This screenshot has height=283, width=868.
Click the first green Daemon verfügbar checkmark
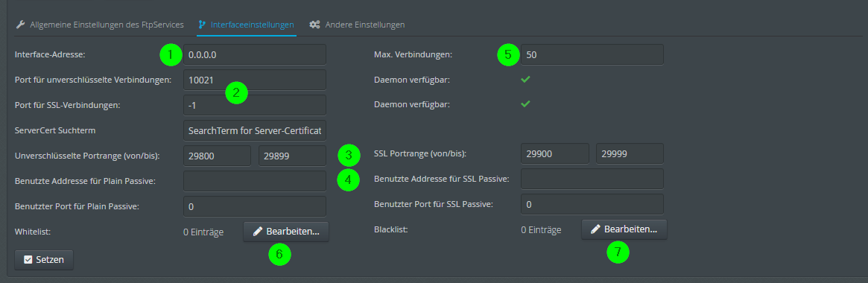(x=525, y=79)
